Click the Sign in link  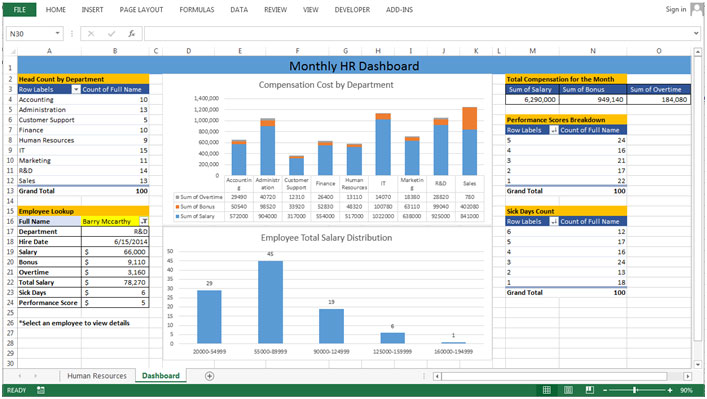(x=676, y=9)
